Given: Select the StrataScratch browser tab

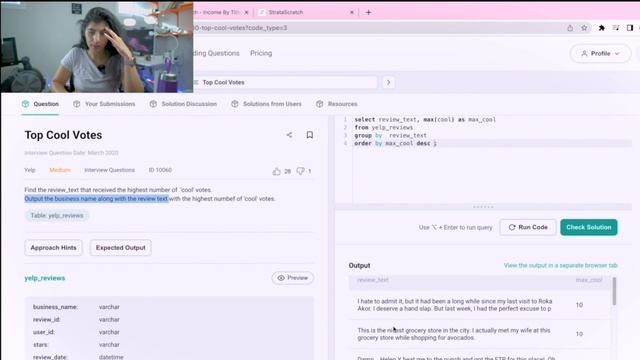Looking at the screenshot, I should tap(306, 12).
